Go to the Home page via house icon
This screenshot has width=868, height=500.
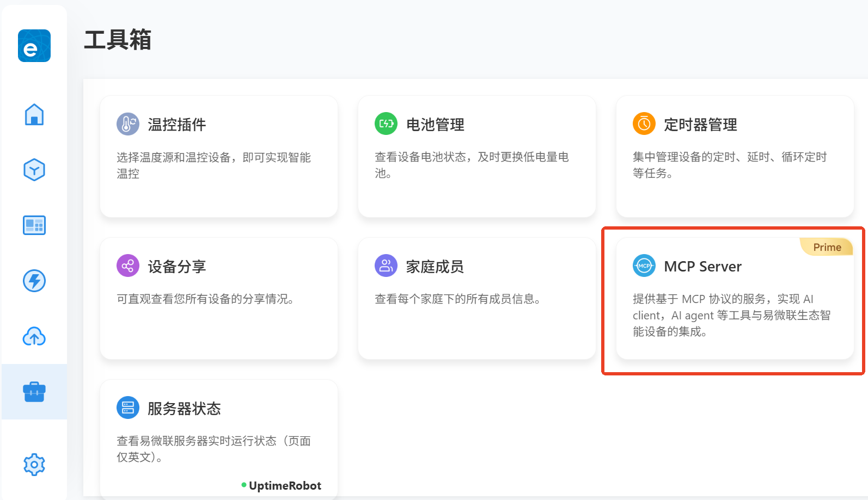(34, 114)
